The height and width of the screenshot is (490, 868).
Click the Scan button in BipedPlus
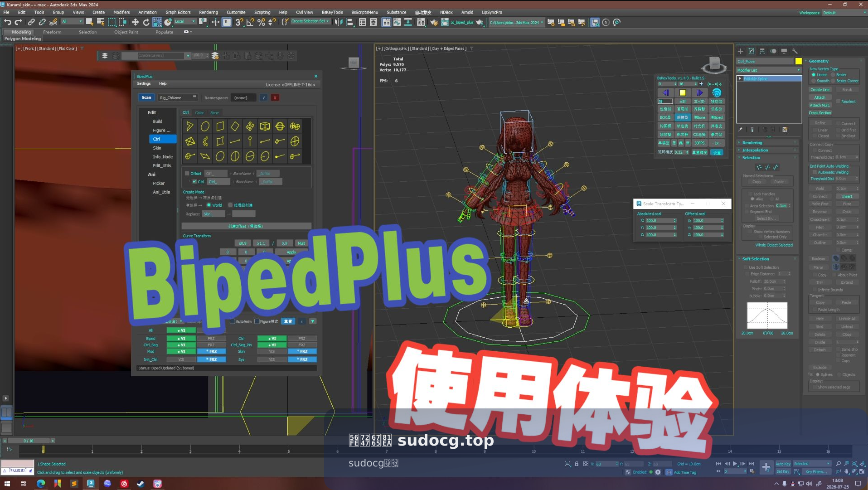(x=146, y=97)
